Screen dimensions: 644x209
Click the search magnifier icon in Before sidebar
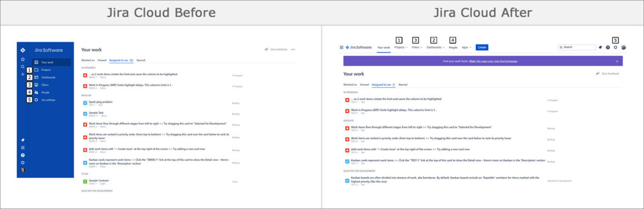[23, 67]
